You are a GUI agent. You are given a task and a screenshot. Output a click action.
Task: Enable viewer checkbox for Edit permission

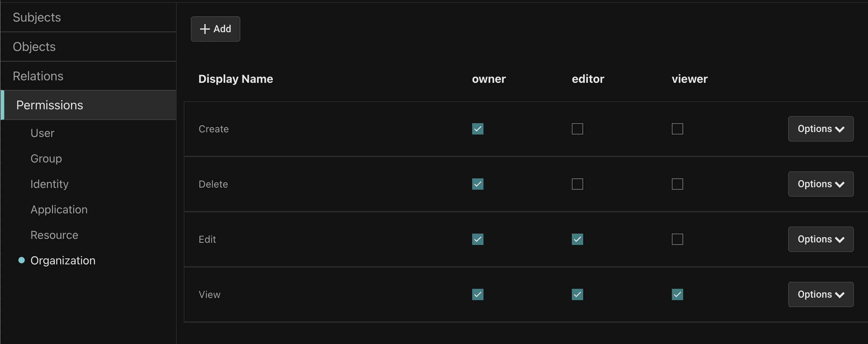[677, 239]
